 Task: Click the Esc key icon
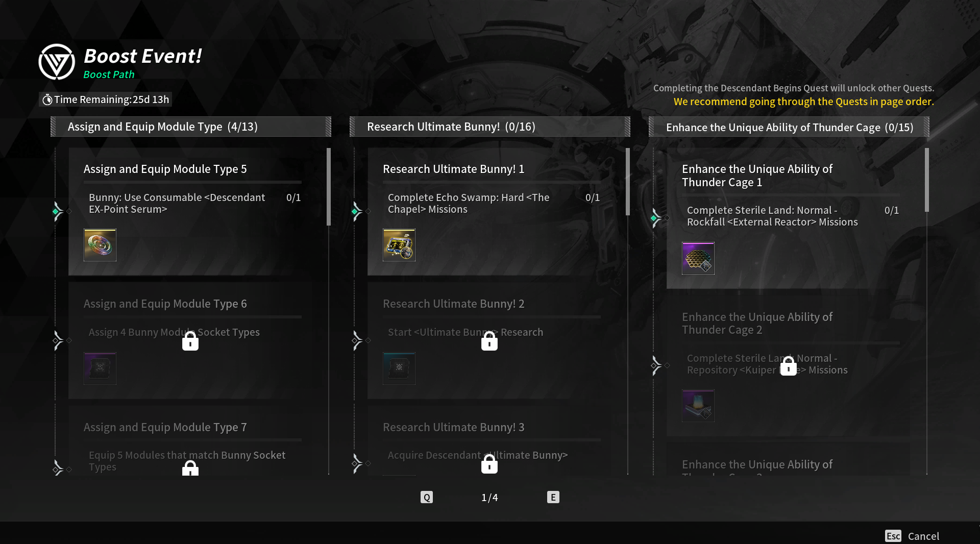(x=893, y=536)
